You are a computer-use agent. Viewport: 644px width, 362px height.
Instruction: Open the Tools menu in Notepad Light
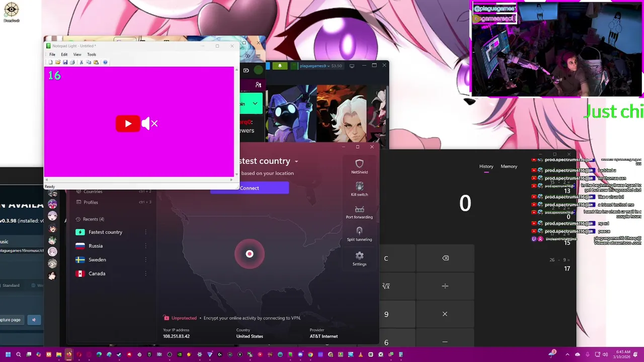coord(92,54)
